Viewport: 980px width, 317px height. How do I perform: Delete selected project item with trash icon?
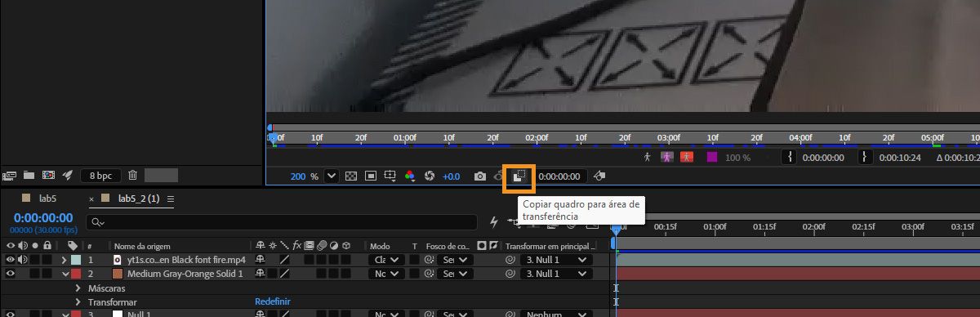point(132,175)
